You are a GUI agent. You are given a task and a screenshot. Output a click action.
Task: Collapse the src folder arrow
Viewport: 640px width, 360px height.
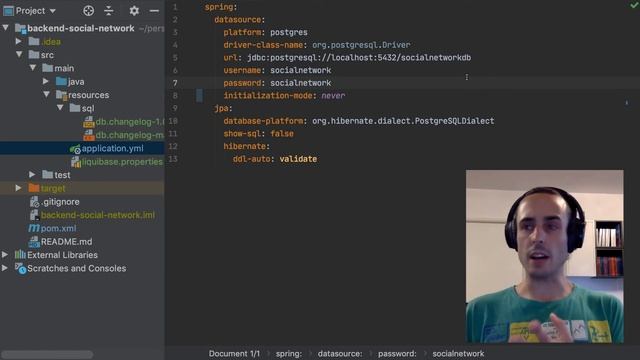coord(19,54)
